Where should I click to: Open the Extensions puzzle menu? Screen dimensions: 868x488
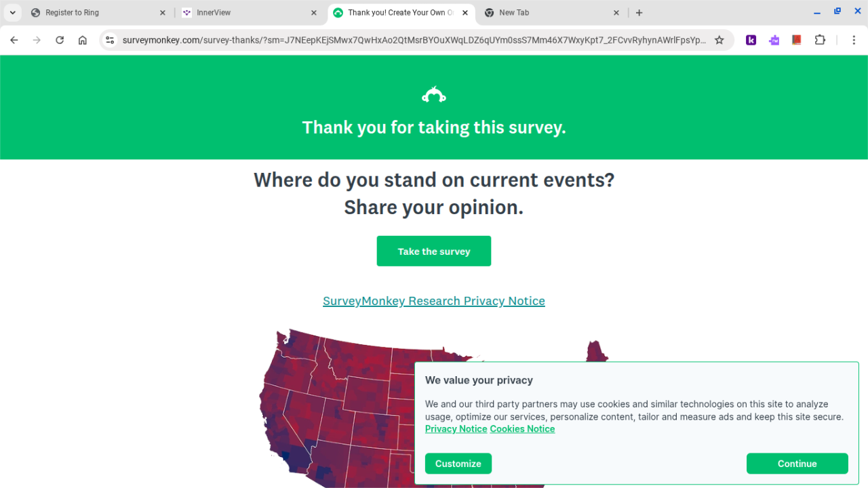point(820,40)
